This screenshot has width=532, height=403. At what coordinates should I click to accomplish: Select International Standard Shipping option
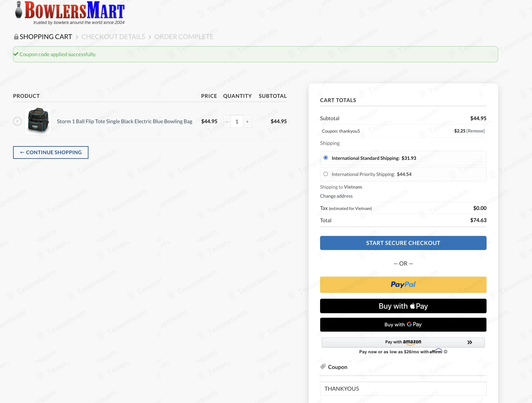click(x=326, y=158)
